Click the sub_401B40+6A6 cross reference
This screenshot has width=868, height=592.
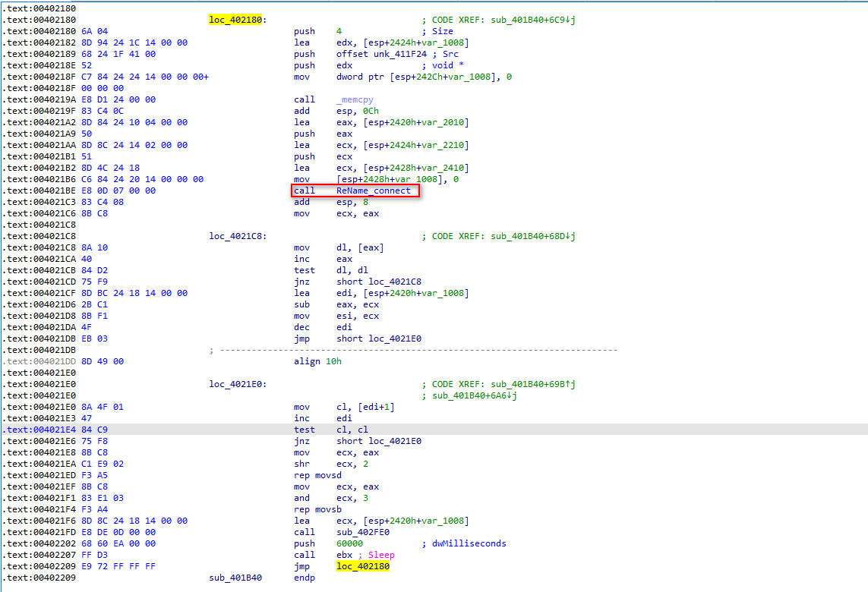pyautogui.click(x=469, y=395)
